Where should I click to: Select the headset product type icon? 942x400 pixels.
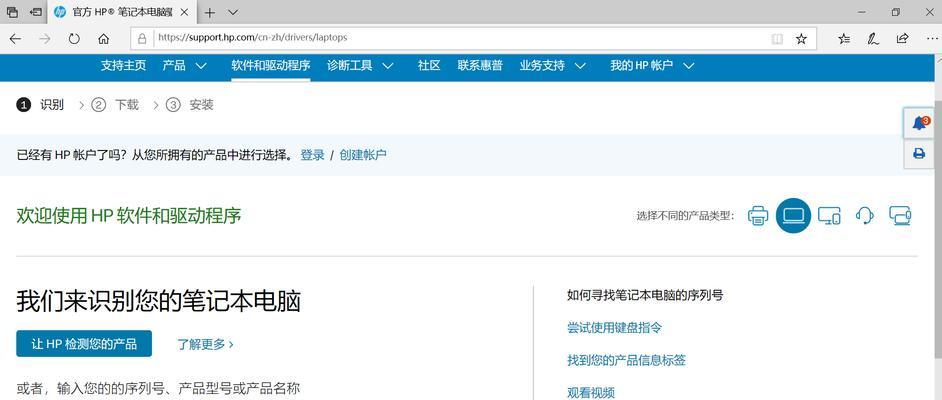tap(864, 215)
